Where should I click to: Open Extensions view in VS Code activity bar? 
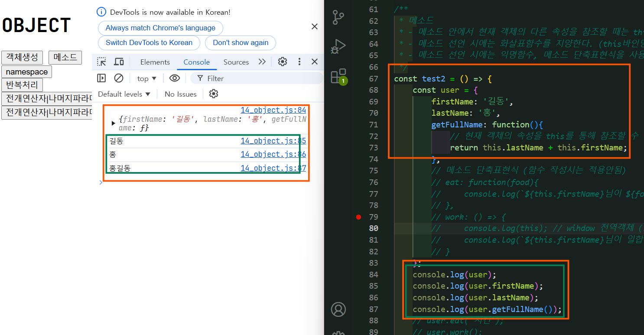coord(338,76)
